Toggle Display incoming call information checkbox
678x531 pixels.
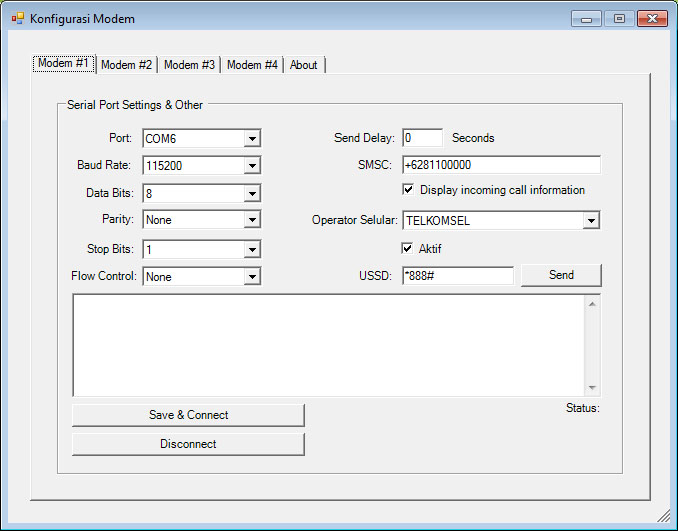click(x=408, y=189)
